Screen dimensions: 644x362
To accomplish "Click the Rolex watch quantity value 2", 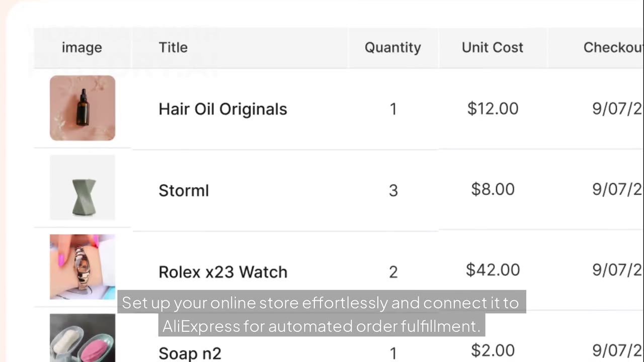I will click(x=393, y=272).
